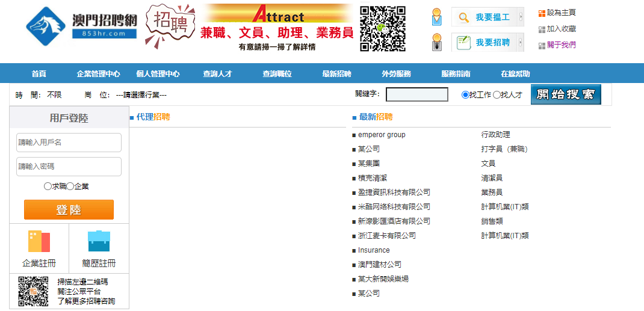Screen dimensions: 644x311
Task: Click the person icon beside 我要招聘
Action: tap(437, 42)
